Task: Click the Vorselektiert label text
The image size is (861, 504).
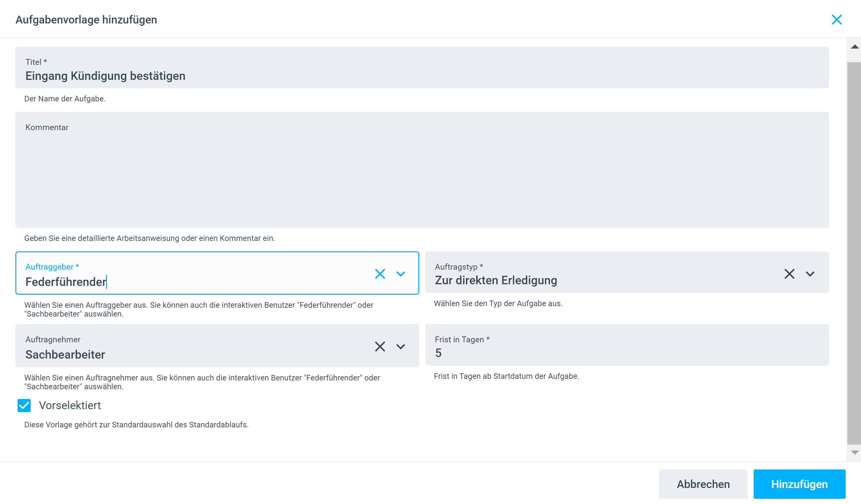Action: [x=70, y=405]
